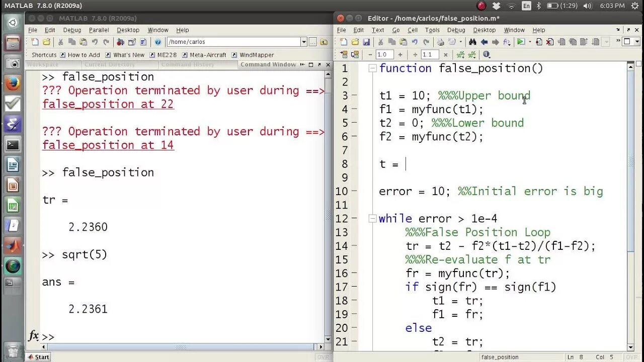Open current directory history dropdown

[x=304, y=42]
